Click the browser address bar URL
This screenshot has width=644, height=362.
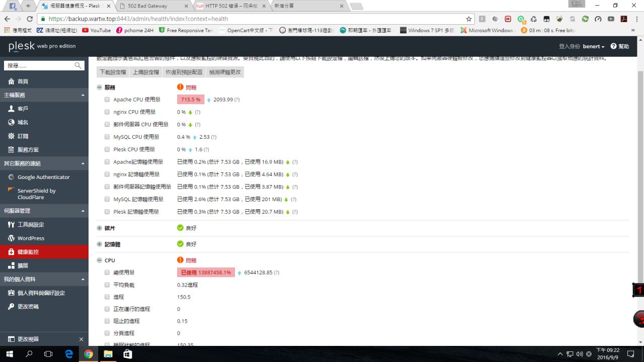[x=138, y=19]
